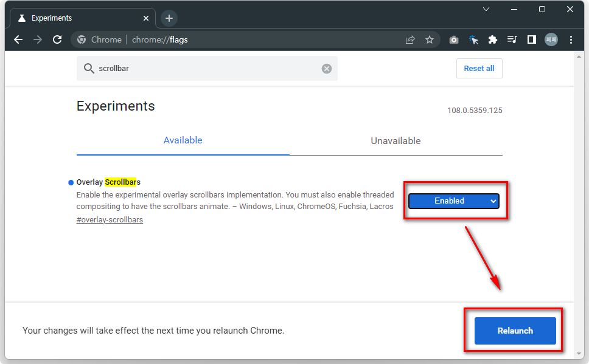Click the forward navigation arrow
This screenshot has width=589, height=364.
(x=38, y=39)
